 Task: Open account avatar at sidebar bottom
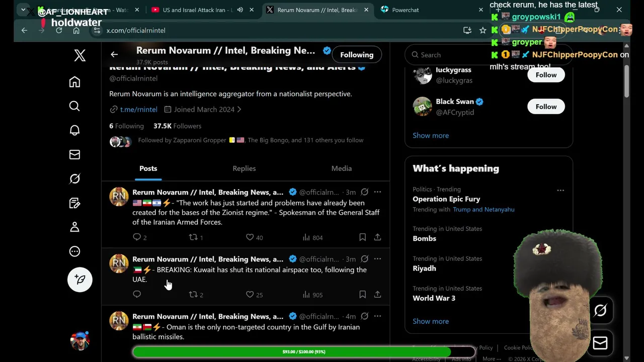click(80, 341)
